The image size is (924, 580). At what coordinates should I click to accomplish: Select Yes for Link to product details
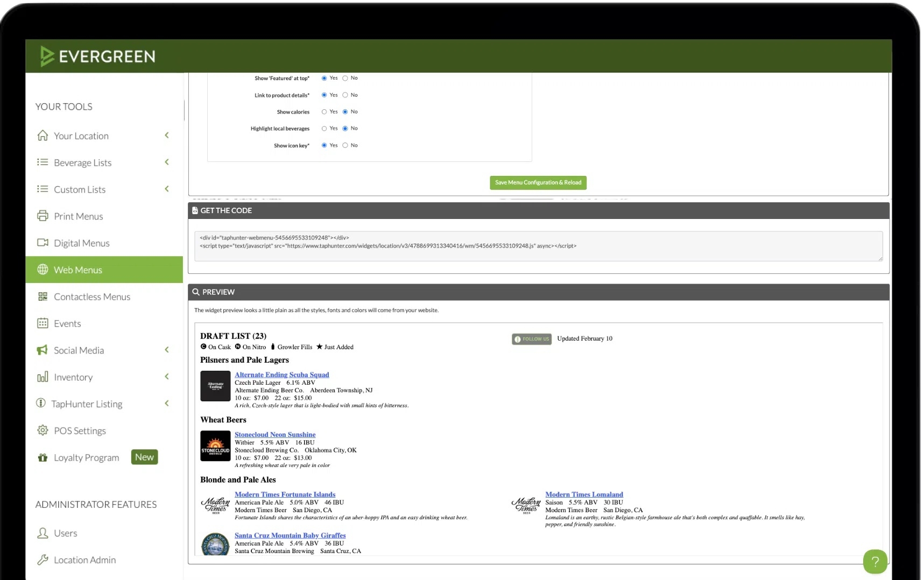[x=324, y=95]
